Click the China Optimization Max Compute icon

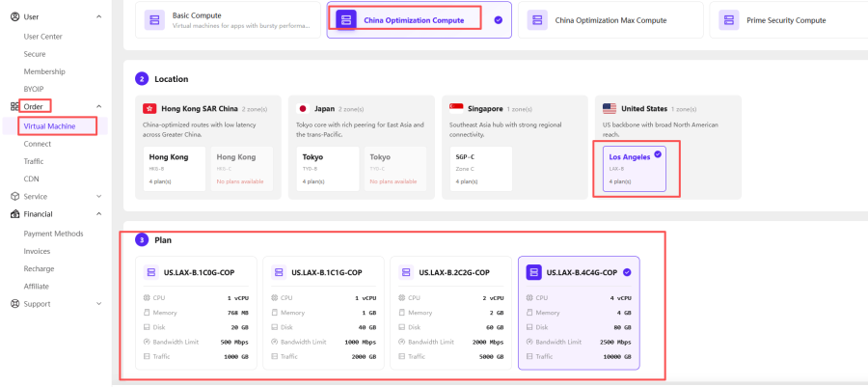click(x=537, y=20)
